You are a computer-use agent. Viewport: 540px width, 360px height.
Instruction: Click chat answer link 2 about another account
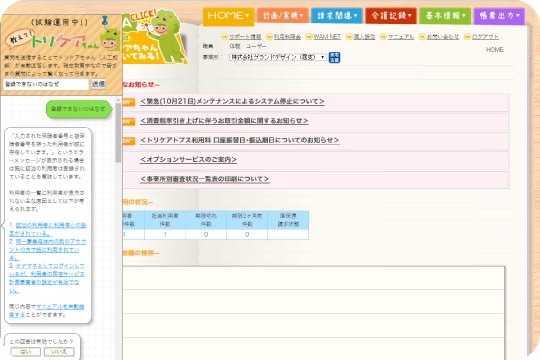(47, 249)
